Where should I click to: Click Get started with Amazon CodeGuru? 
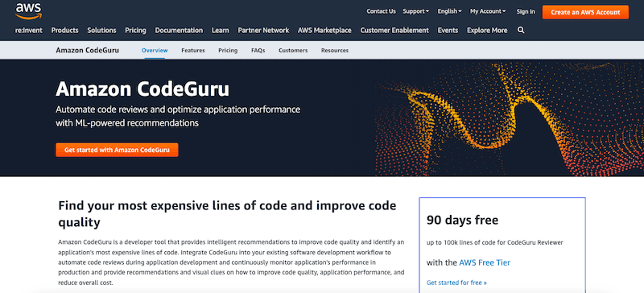117,150
